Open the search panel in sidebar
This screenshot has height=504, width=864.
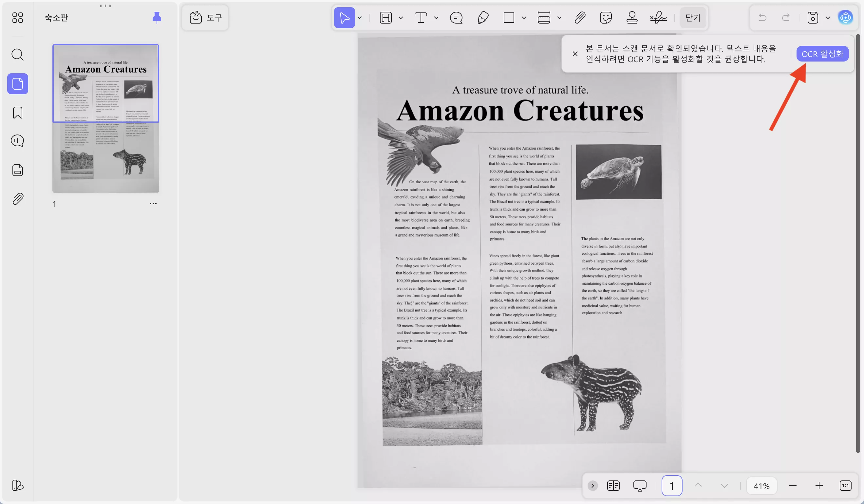17,54
